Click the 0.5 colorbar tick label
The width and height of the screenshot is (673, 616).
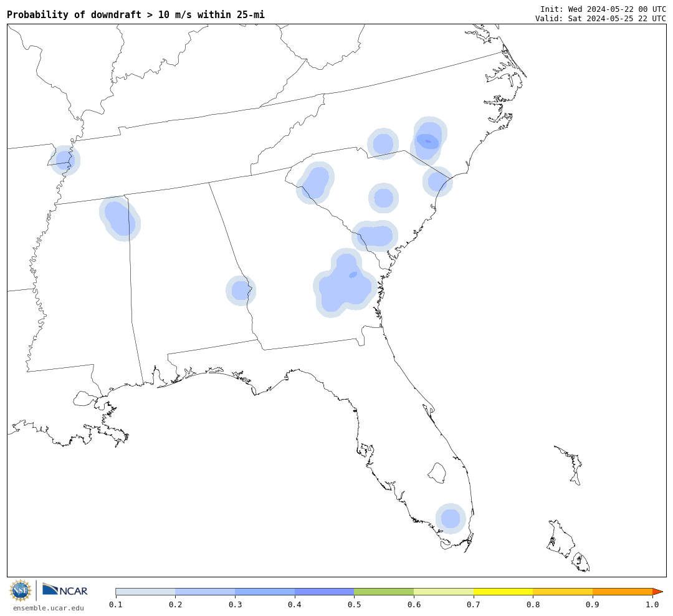click(x=354, y=605)
